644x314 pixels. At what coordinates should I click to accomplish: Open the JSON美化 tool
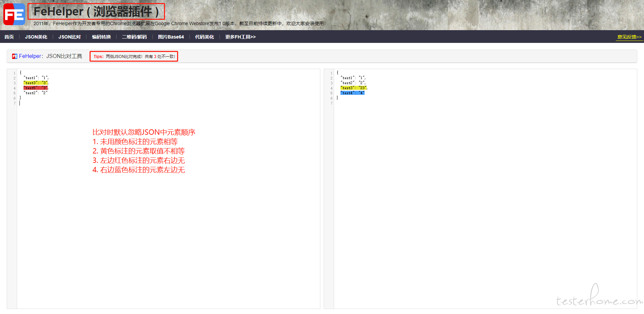pos(36,37)
